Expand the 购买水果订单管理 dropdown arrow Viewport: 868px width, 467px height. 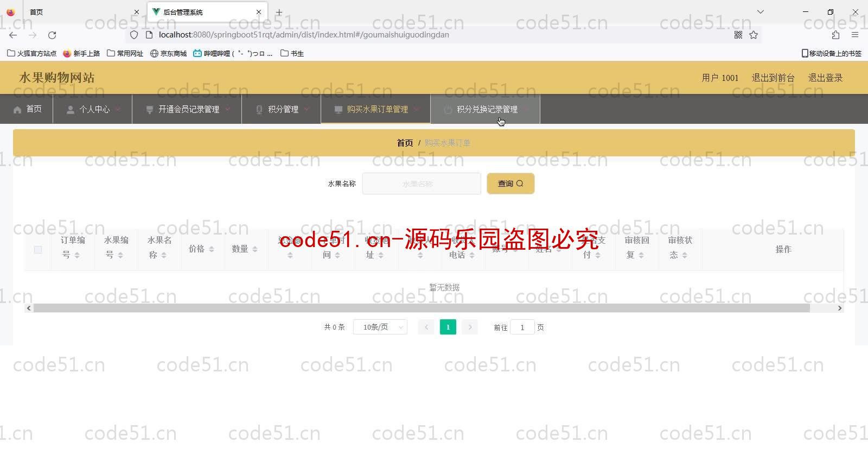point(417,109)
